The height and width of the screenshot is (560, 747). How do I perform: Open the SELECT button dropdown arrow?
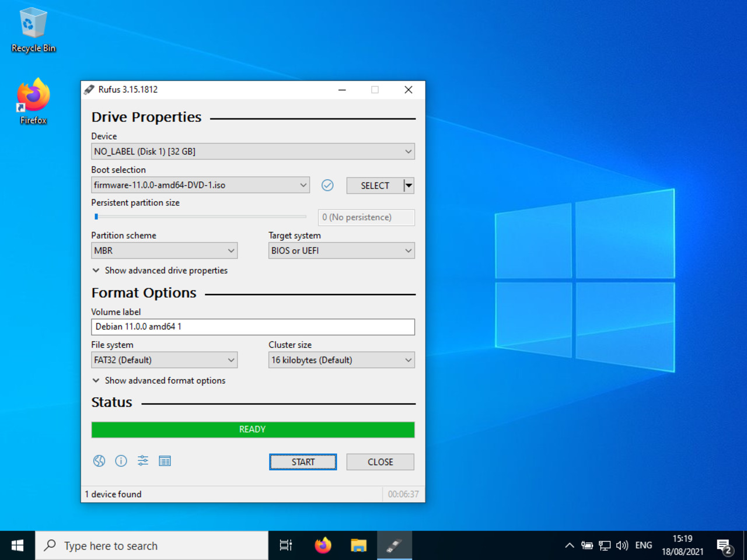pyautogui.click(x=409, y=185)
